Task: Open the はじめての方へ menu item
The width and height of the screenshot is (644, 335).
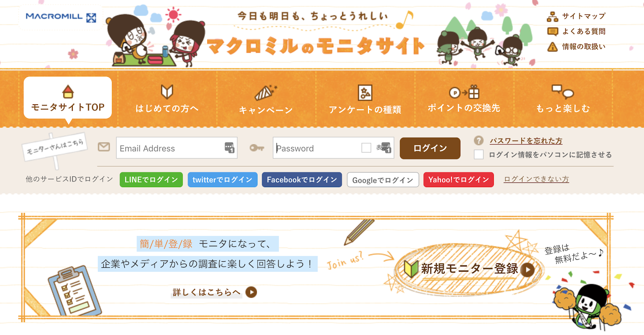Action: coord(167,99)
